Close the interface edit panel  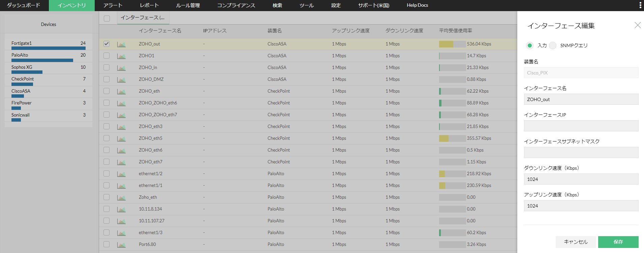coord(637,25)
